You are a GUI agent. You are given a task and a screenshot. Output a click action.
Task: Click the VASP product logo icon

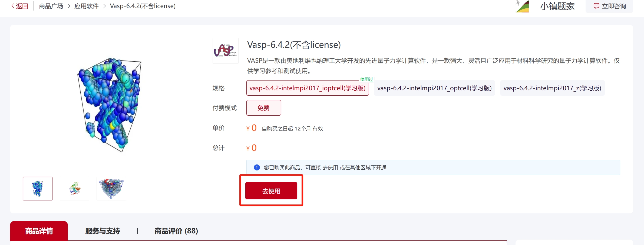pos(225,51)
